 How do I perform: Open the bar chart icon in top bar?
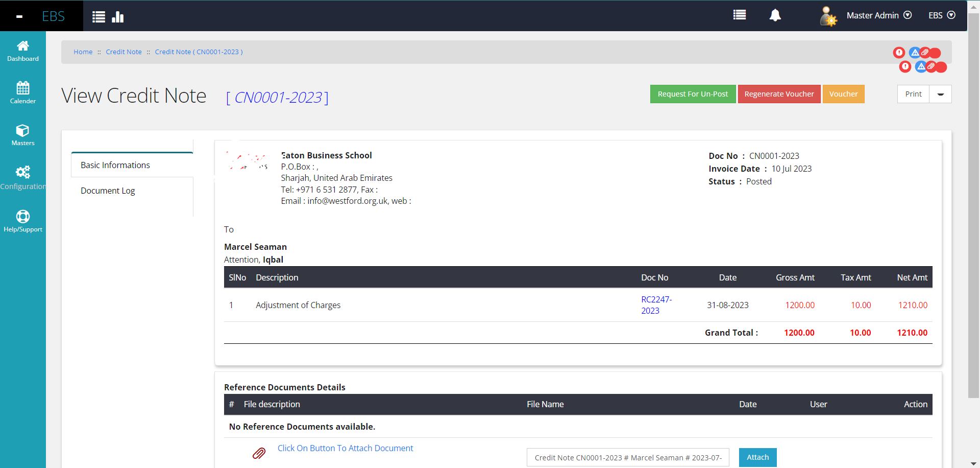point(118,17)
